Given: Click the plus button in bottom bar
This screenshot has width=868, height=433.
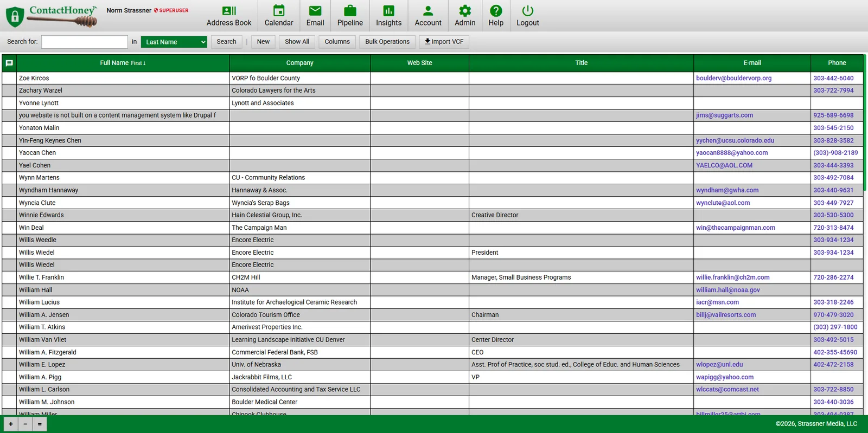Looking at the screenshot, I should pyautogui.click(x=11, y=424).
